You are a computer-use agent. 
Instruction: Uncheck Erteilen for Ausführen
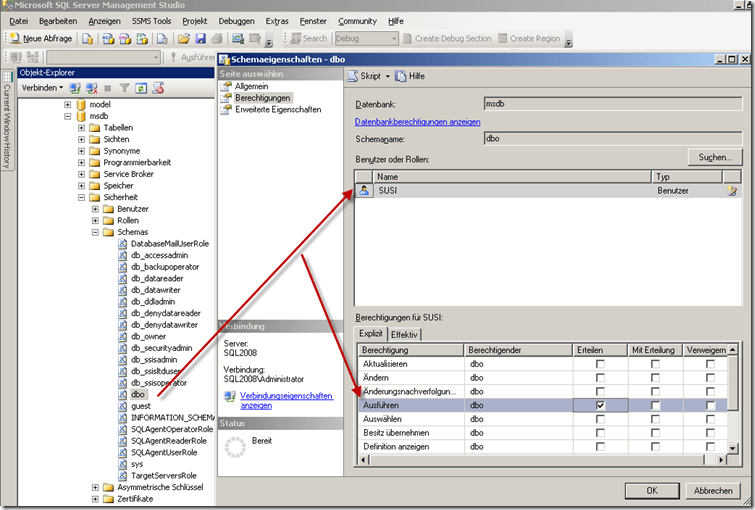pos(600,405)
